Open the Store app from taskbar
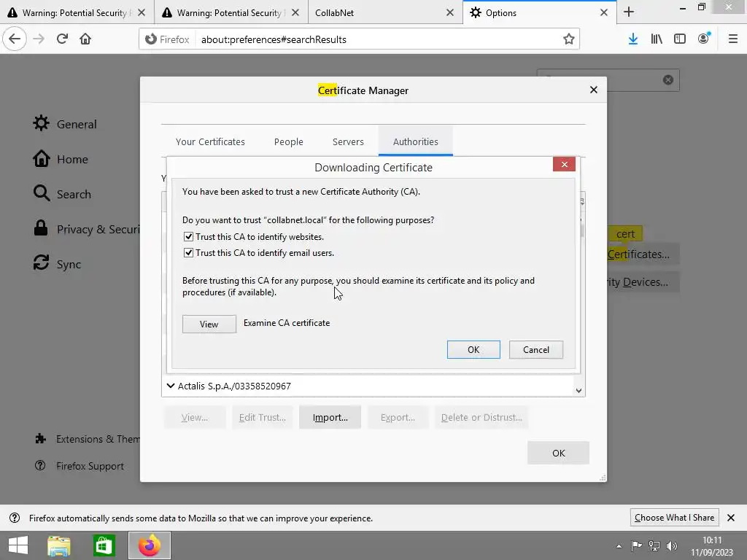 pos(104,545)
